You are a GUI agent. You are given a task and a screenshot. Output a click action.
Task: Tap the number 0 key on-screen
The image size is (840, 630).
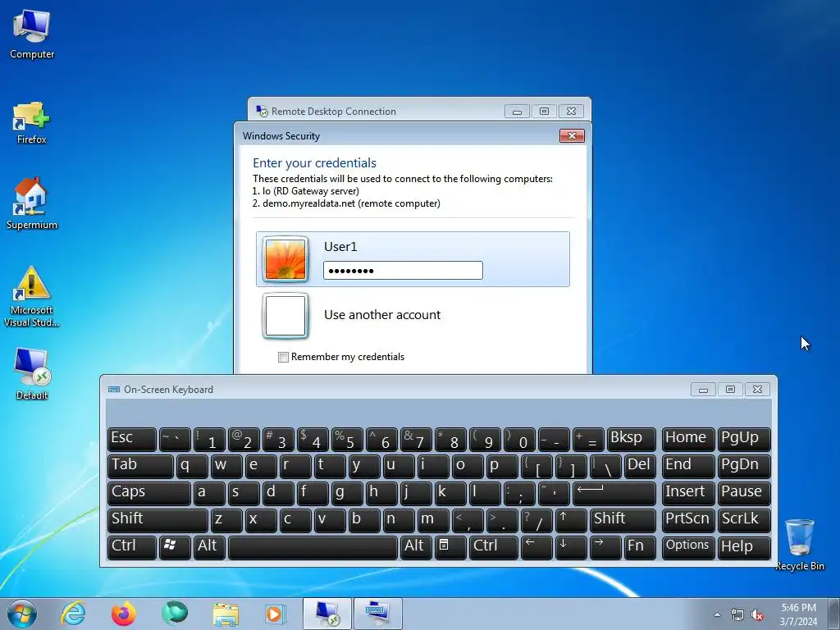(519, 440)
